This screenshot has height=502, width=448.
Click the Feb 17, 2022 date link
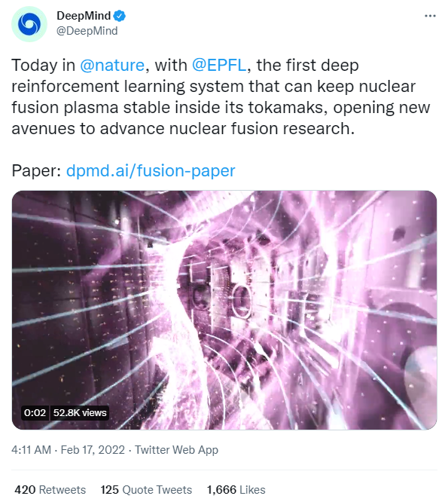[x=93, y=450]
